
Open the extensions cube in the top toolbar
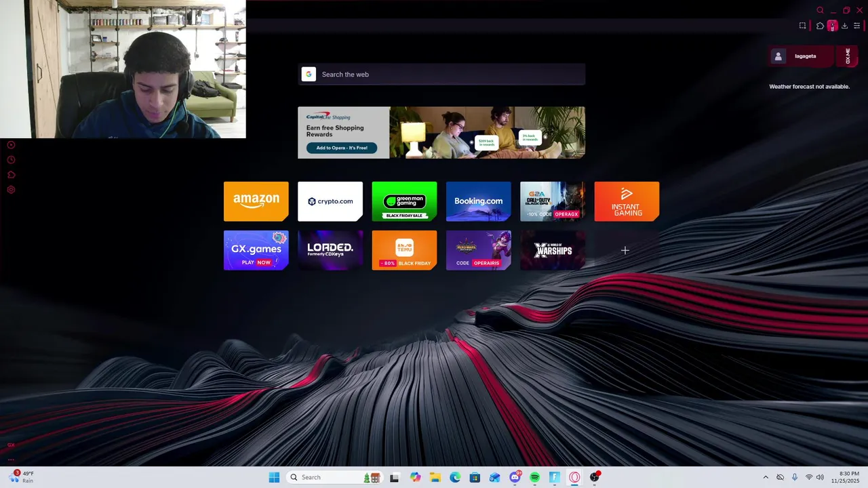pyautogui.click(x=820, y=26)
